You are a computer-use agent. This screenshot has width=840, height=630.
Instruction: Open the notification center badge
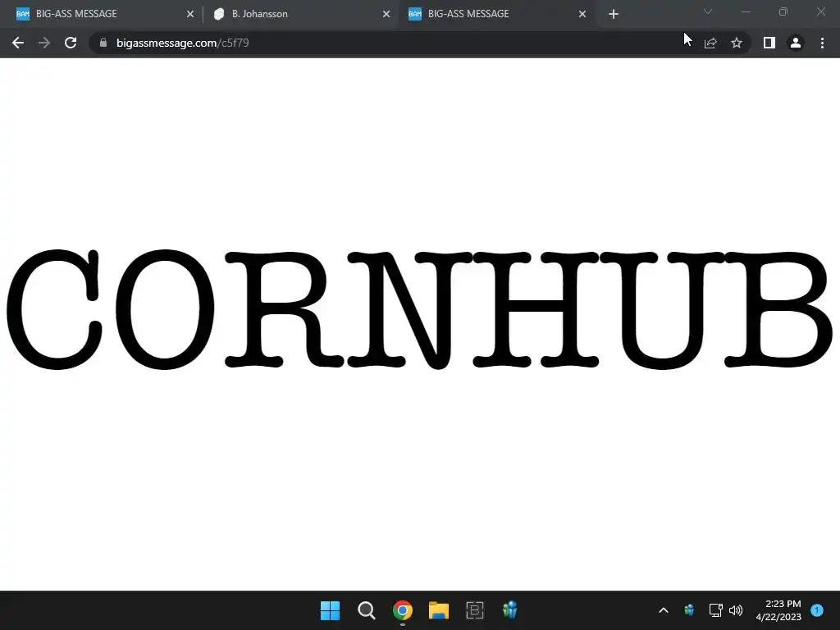(x=817, y=610)
